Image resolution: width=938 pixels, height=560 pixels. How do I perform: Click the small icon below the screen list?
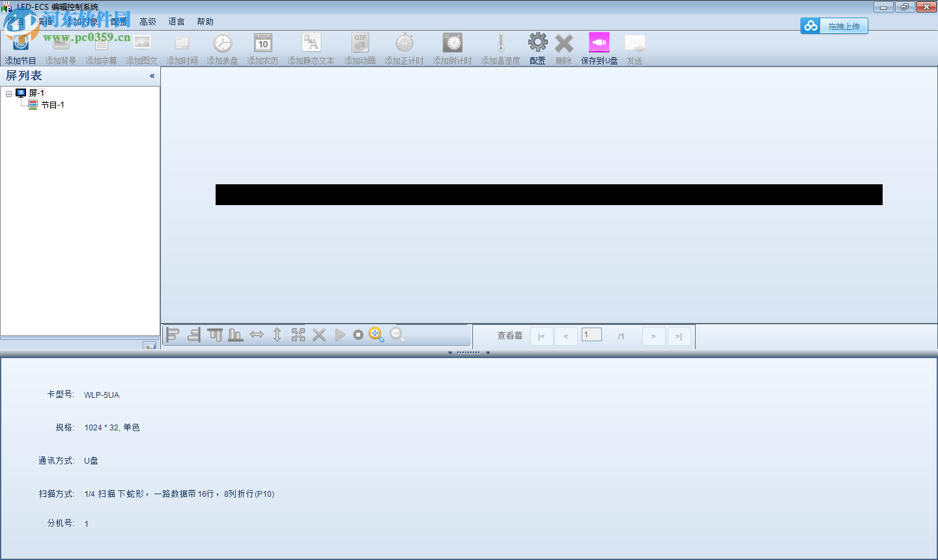[x=150, y=346]
